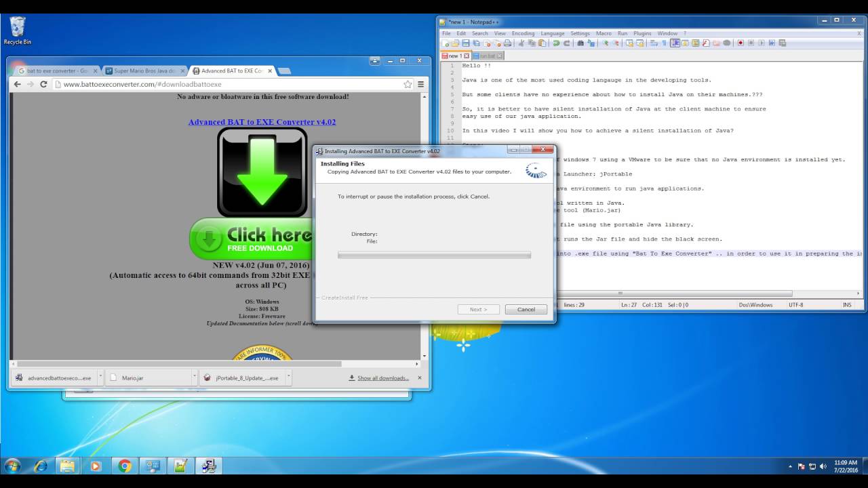
Task: Open the Encoding menu in Notepad++
Action: tap(523, 33)
